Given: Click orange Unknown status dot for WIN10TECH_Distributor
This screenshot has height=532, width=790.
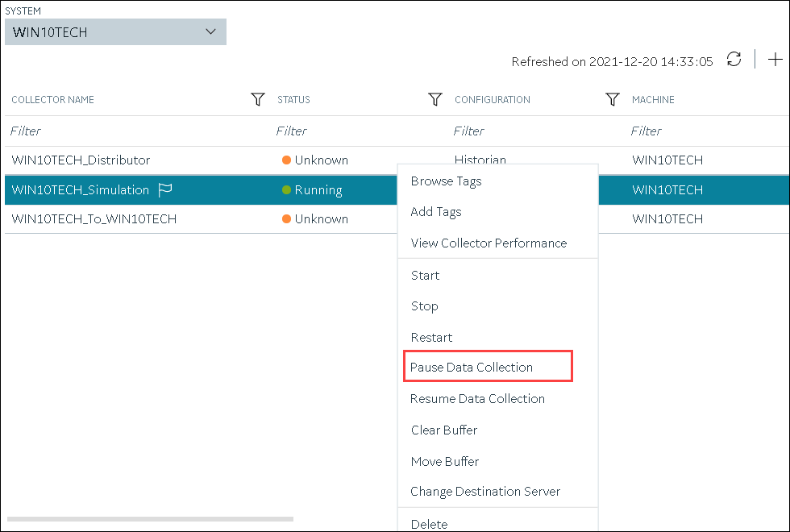Looking at the screenshot, I should pos(287,160).
